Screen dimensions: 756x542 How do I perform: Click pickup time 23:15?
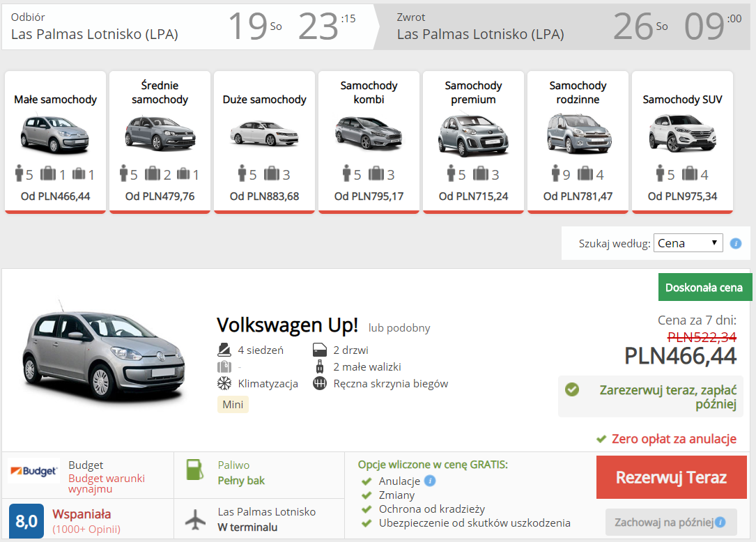click(x=327, y=26)
